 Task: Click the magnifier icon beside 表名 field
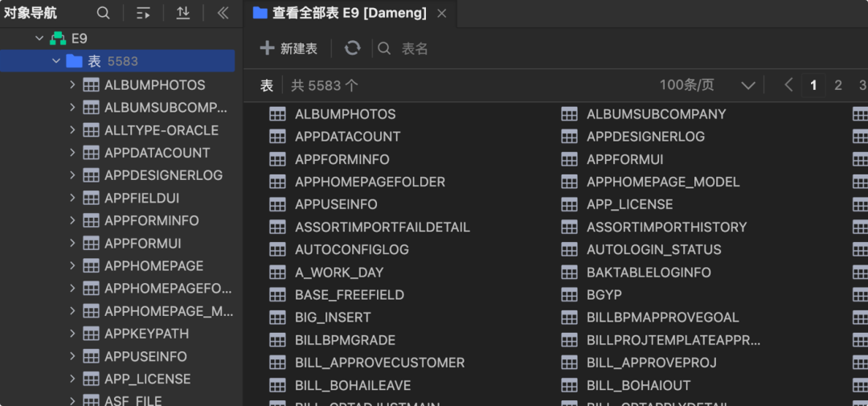tap(384, 49)
